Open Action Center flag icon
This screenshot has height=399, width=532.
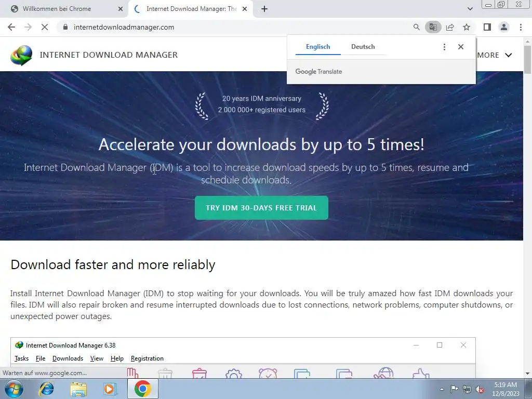454,389
